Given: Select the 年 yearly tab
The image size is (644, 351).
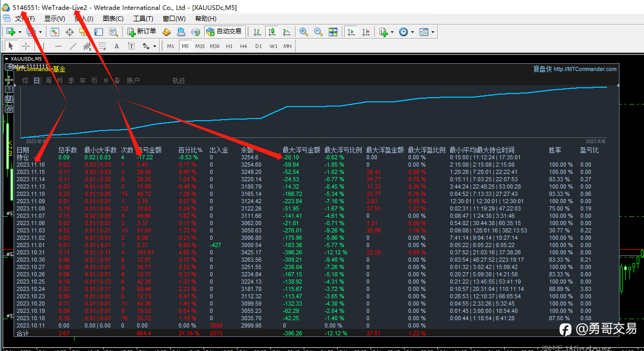Looking at the screenshot, I should (x=82, y=80).
